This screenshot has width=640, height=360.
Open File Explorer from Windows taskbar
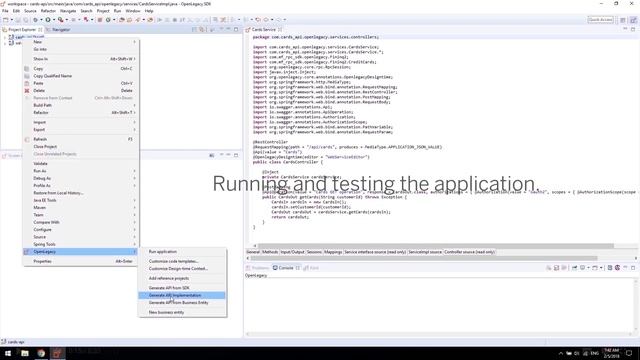pos(24,353)
